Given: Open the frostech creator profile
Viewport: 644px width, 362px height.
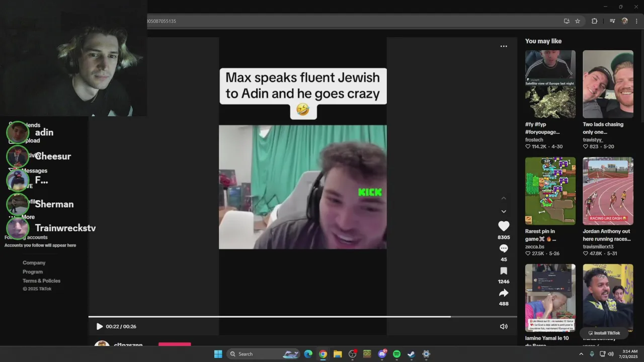Looking at the screenshot, I should tap(534, 140).
